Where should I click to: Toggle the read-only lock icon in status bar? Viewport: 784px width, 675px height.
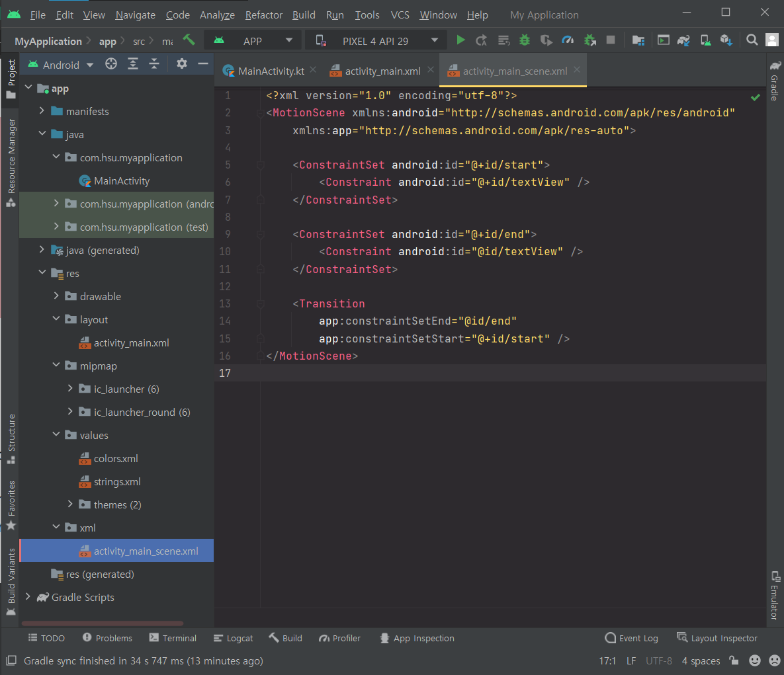tap(734, 660)
